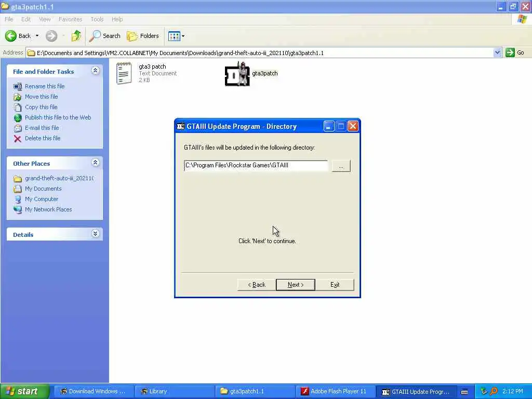Open the Help menu
The height and width of the screenshot is (399, 532).
(x=117, y=19)
